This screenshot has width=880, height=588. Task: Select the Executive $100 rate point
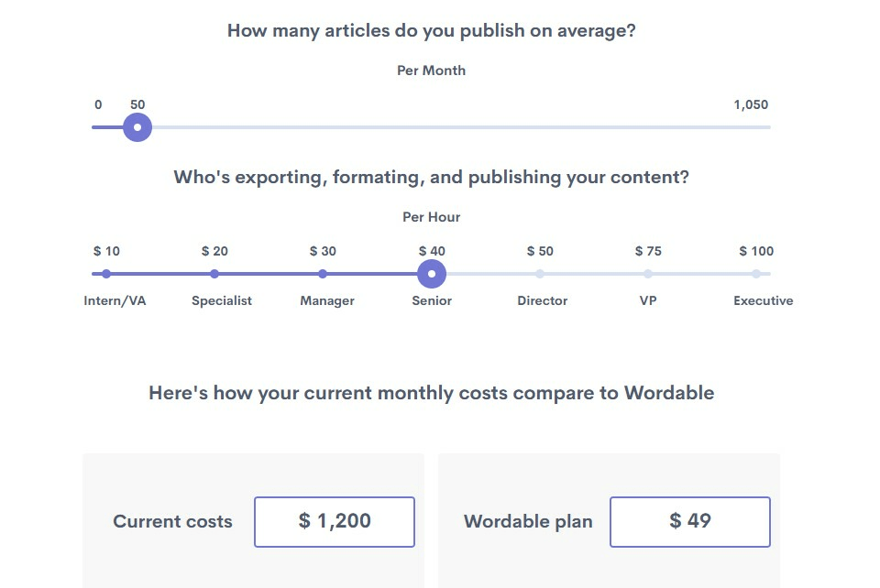pos(756,274)
